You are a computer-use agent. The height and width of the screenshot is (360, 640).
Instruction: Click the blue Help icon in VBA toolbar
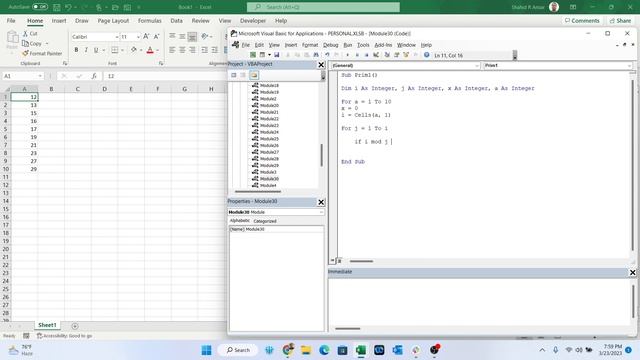click(x=427, y=55)
